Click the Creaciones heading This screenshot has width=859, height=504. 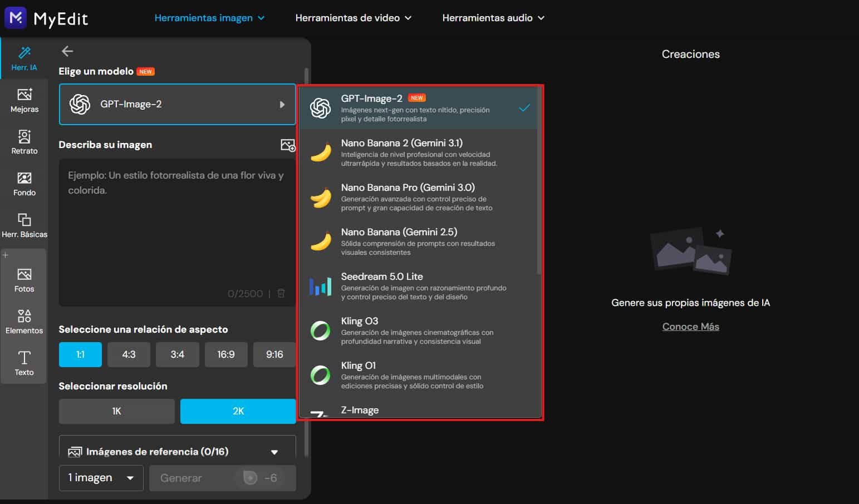pos(690,54)
